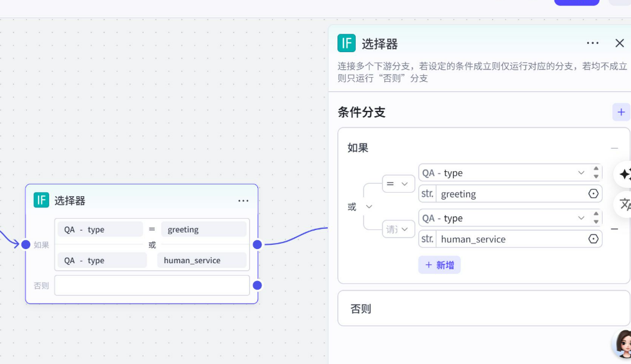Click into the human_service value field
631x364 pixels.
coord(511,239)
